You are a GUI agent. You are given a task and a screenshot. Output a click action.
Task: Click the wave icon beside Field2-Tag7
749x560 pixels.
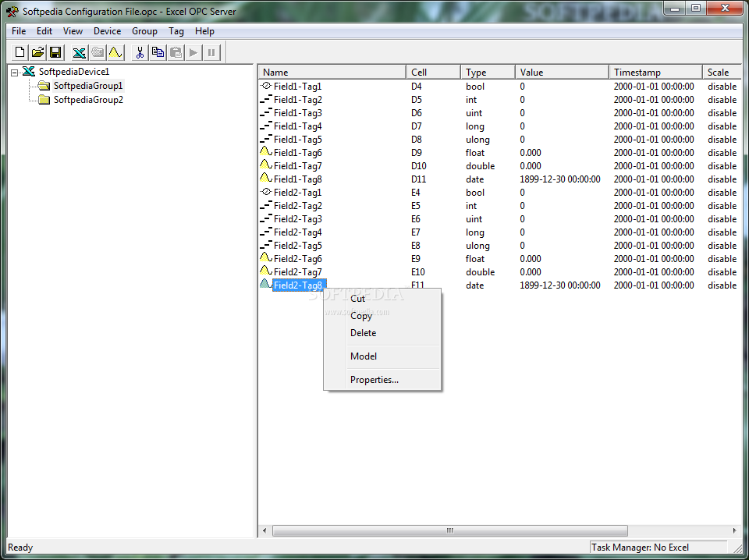pos(266,271)
